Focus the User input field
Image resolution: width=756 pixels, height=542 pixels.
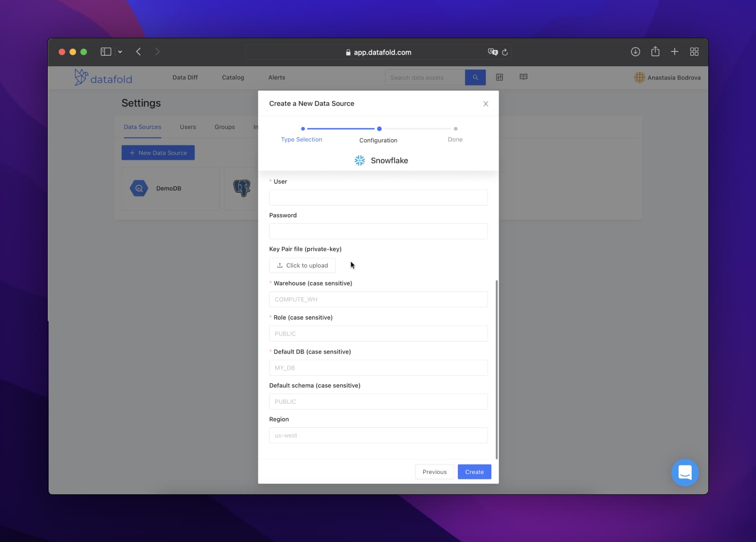(378, 197)
